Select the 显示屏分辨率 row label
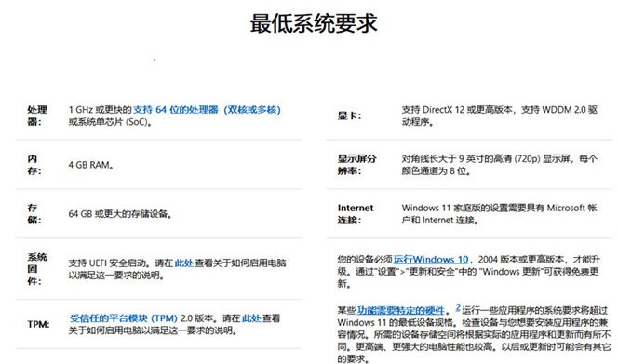The image size is (618, 364). click(x=357, y=165)
